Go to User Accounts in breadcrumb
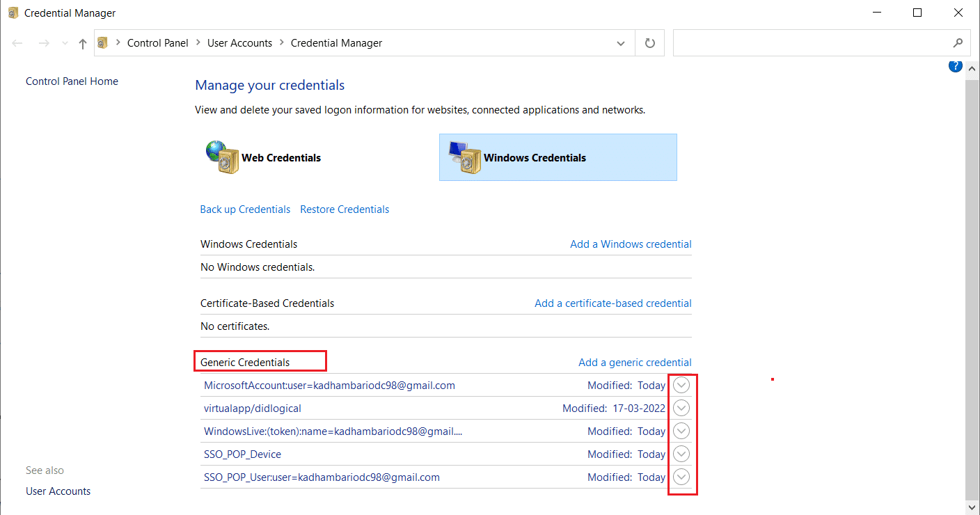The width and height of the screenshot is (980, 515). coord(239,43)
